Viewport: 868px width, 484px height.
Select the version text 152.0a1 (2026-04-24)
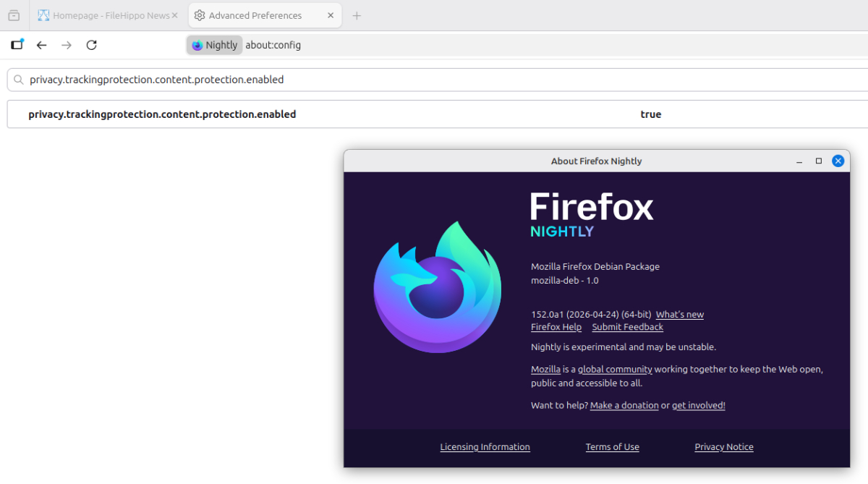[x=591, y=315]
